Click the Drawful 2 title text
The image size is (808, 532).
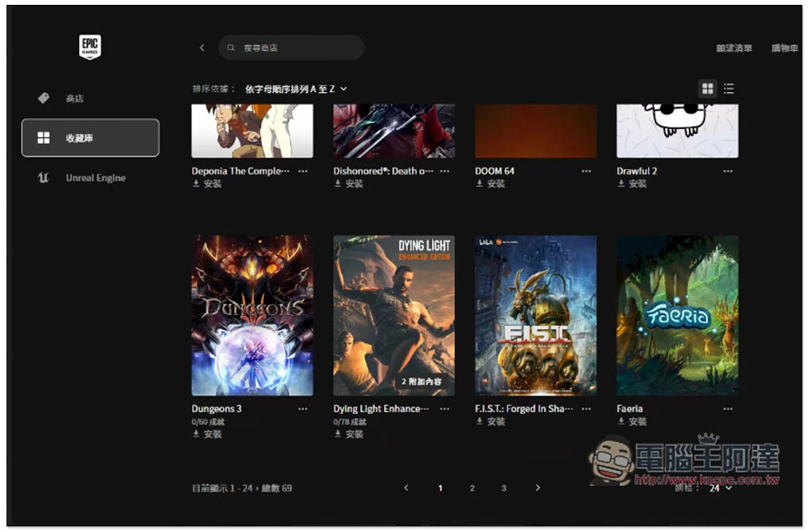(637, 171)
